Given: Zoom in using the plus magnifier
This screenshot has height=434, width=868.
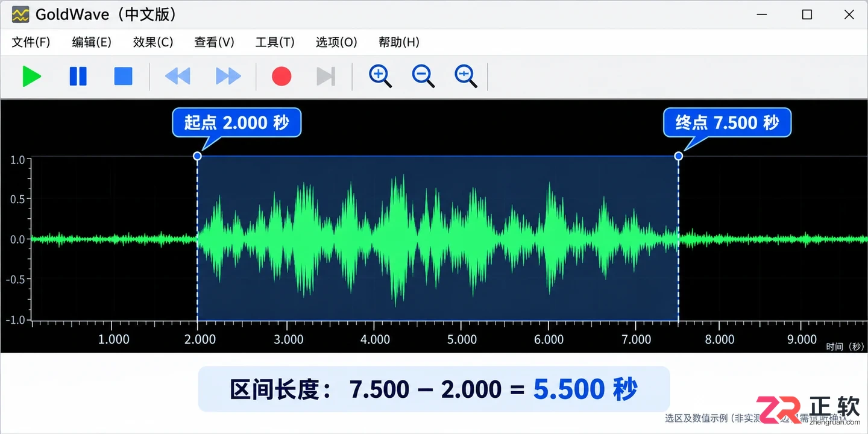Looking at the screenshot, I should click(x=380, y=76).
